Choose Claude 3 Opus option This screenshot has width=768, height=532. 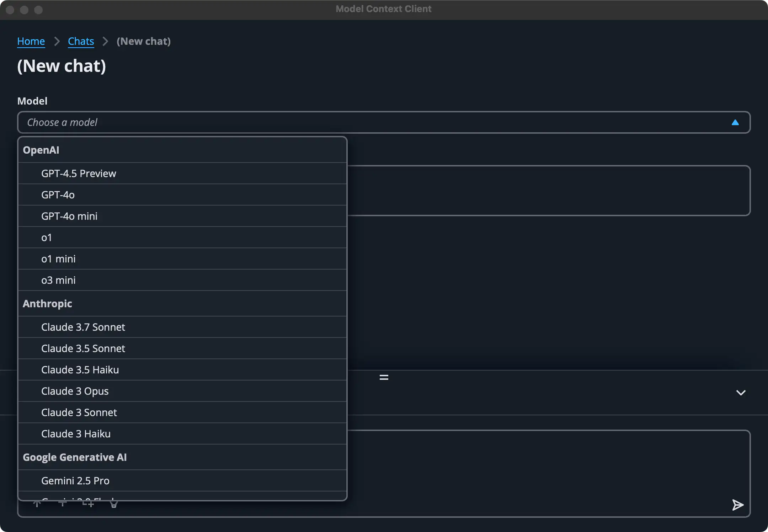click(75, 391)
